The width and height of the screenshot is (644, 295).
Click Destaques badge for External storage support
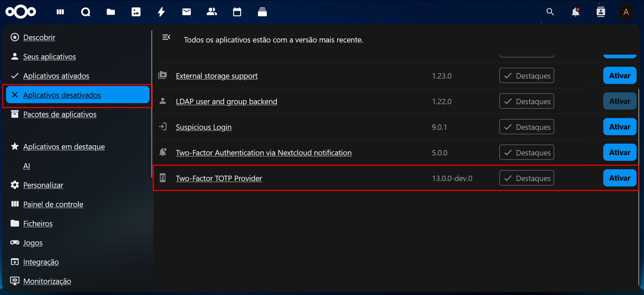tap(527, 76)
